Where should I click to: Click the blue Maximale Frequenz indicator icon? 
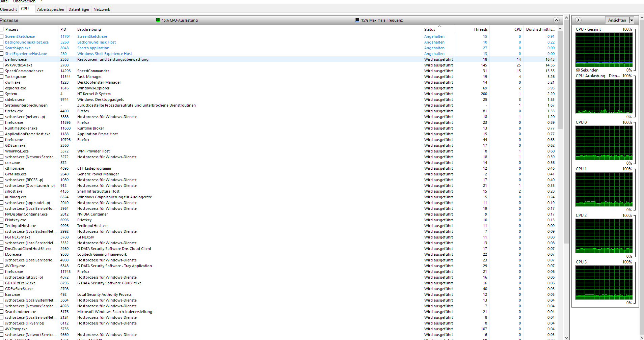357,20
